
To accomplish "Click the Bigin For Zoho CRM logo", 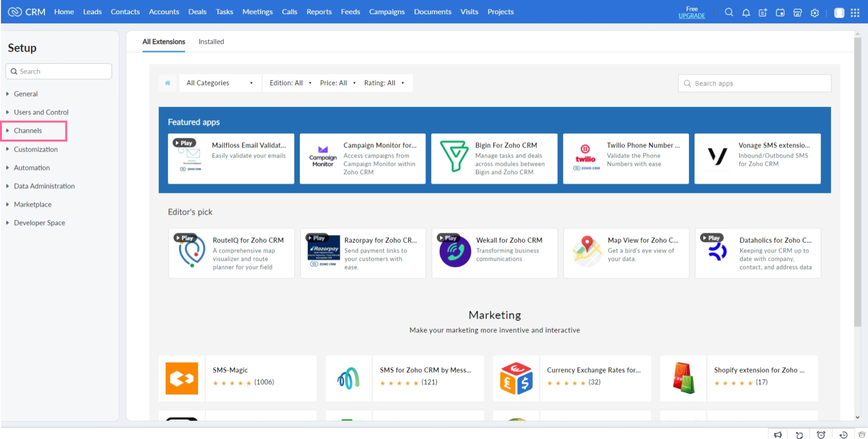I will (x=454, y=156).
